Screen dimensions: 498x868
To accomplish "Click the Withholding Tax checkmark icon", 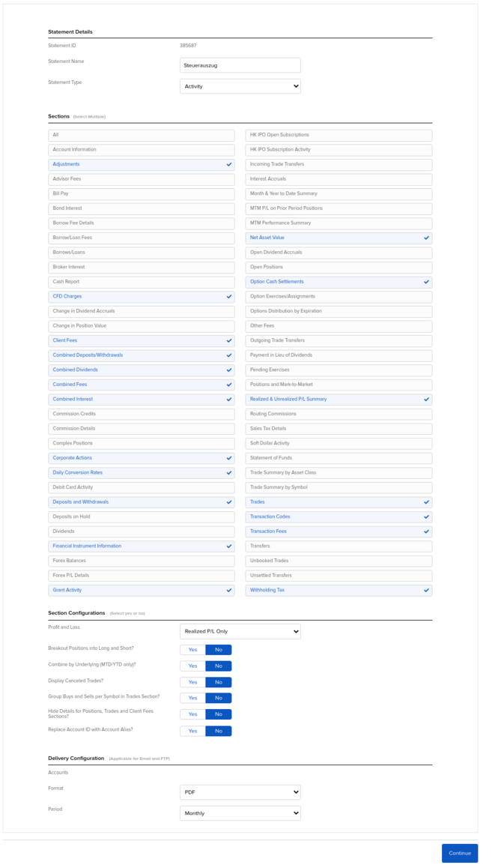I will pyautogui.click(x=426, y=591).
